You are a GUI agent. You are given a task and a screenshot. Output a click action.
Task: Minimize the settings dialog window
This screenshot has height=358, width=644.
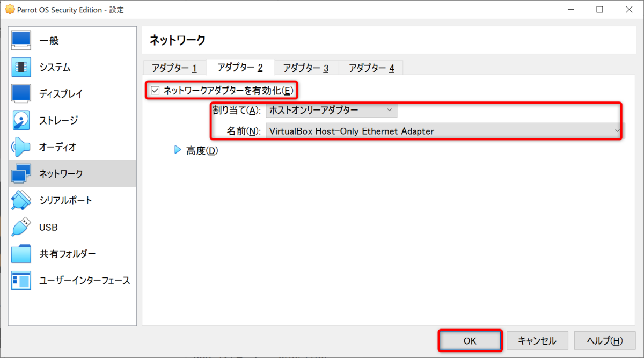[570, 9]
